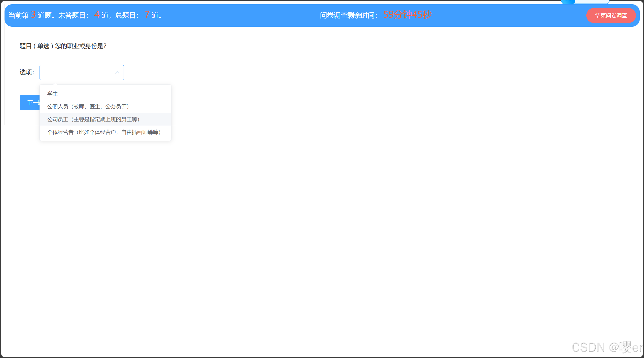Viewport: 644px width, 358px height.
Task: Click the CSDN watermark at bottom right
Action: 607,347
